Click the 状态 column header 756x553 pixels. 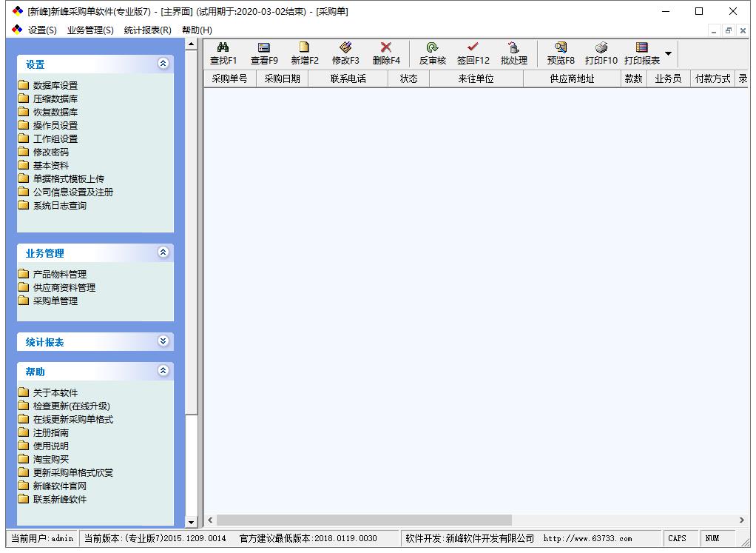409,78
